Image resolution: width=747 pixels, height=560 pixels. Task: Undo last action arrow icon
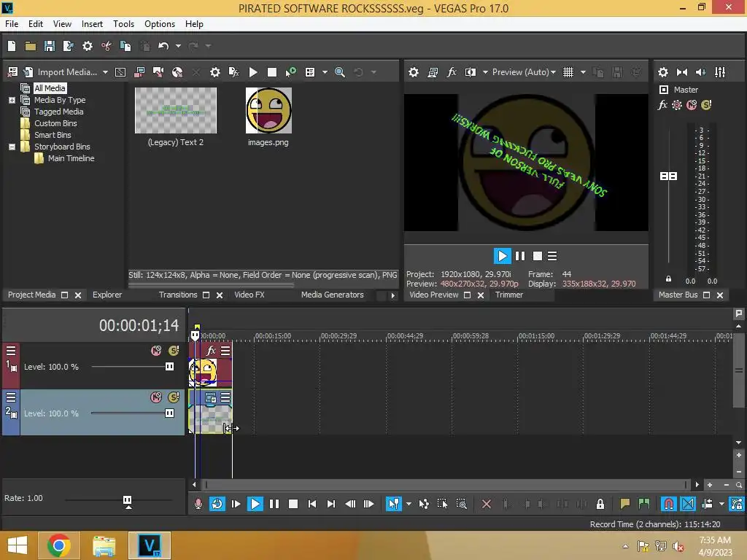tap(163, 46)
